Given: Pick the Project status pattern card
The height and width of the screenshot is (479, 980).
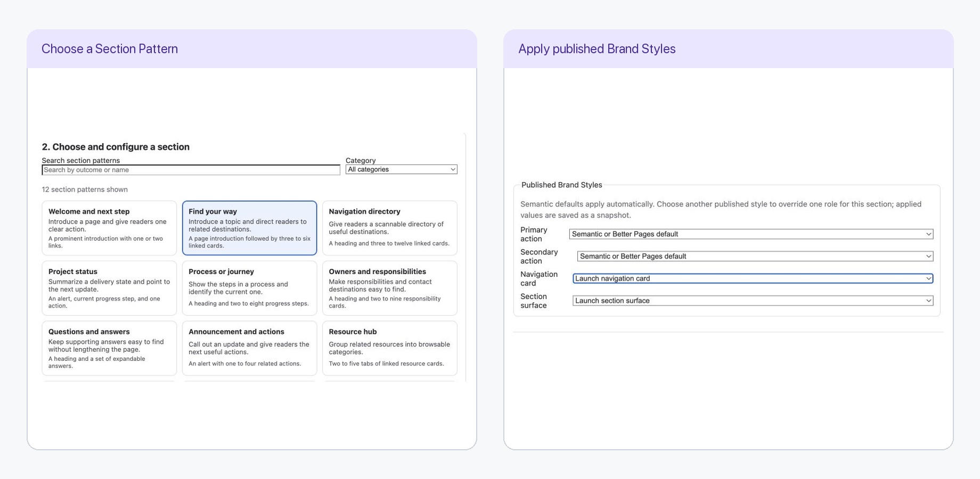Looking at the screenshot, I should point(109,288).
